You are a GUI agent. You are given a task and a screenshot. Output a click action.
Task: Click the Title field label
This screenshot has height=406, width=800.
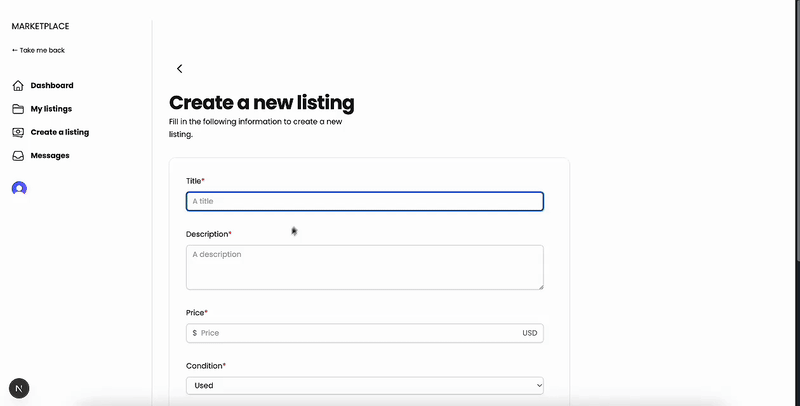coord(194,181)
